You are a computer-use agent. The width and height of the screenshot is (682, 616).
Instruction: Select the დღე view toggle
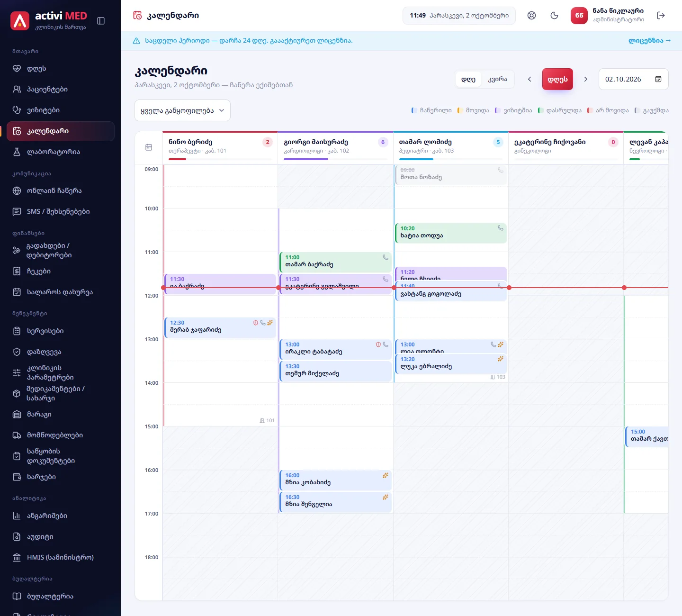click(468, 79)
